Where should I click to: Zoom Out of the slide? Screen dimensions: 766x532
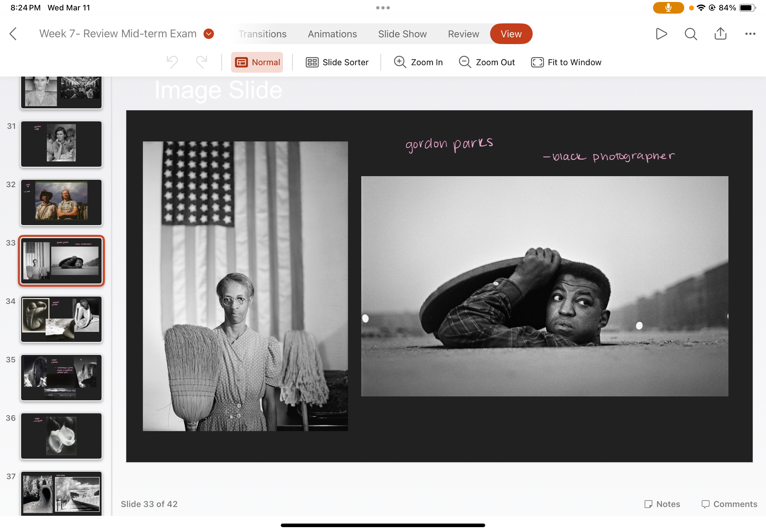(x=487, y=62)
